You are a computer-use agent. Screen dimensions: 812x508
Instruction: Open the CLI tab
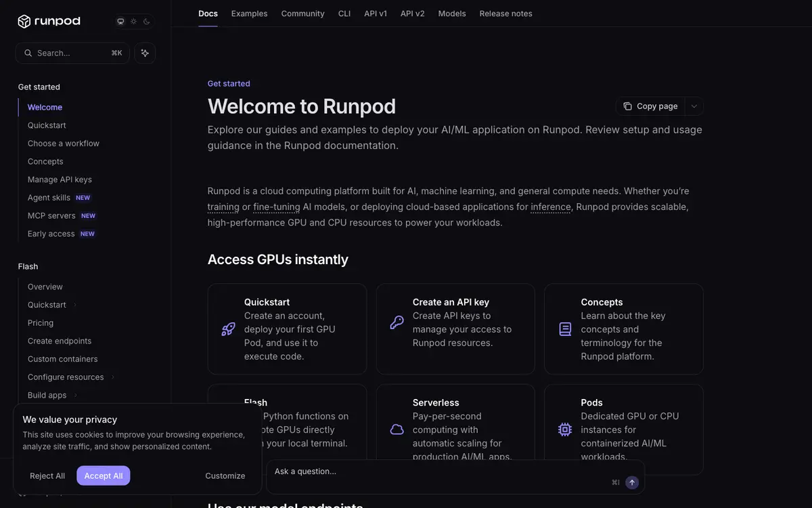(344, 14)
